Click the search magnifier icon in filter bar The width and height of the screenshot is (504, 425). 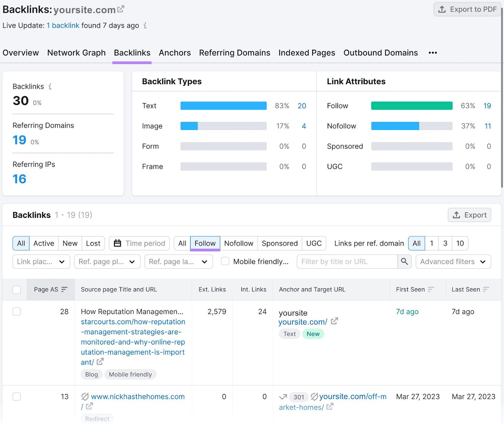coord(404,261)
